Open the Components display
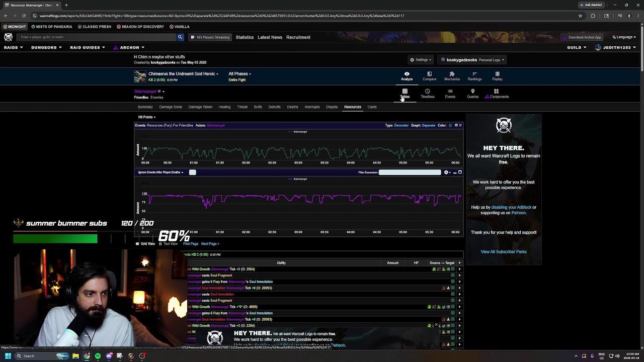The width and height of the screenshot is (644, 362). 497,94
